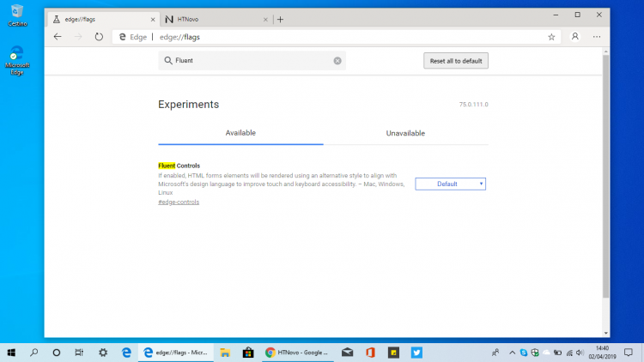Open the Windows Start menu
Screen dimensions: 644x362
point(11,353)
